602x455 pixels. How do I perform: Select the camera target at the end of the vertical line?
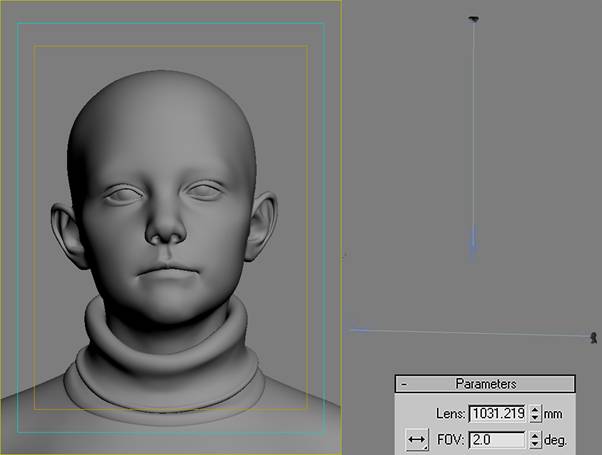[474, 244]
